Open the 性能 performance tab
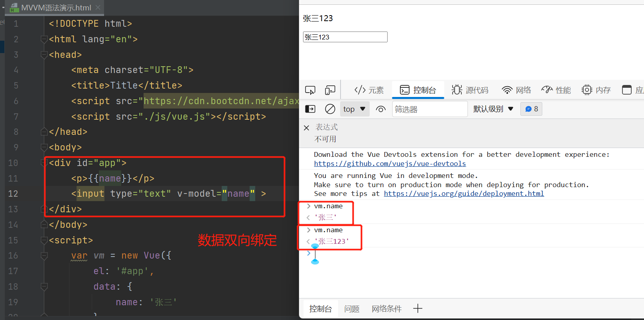 [x=556, y=90]
